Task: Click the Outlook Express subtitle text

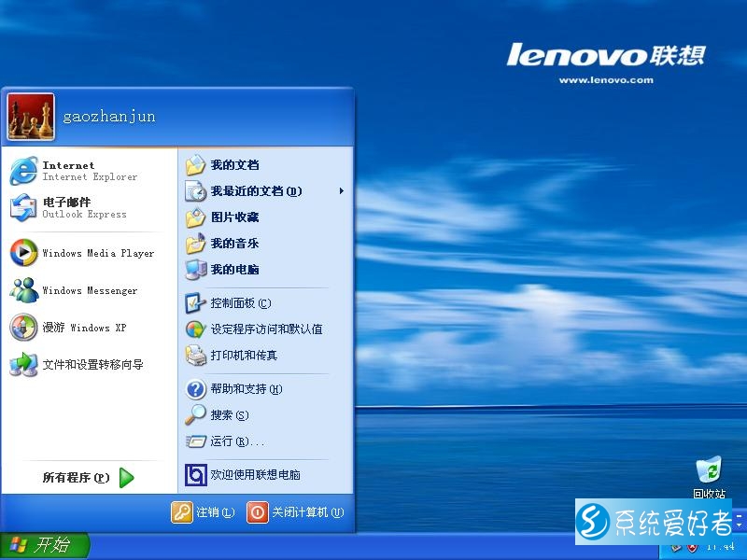Action: (x=85, y=215)
